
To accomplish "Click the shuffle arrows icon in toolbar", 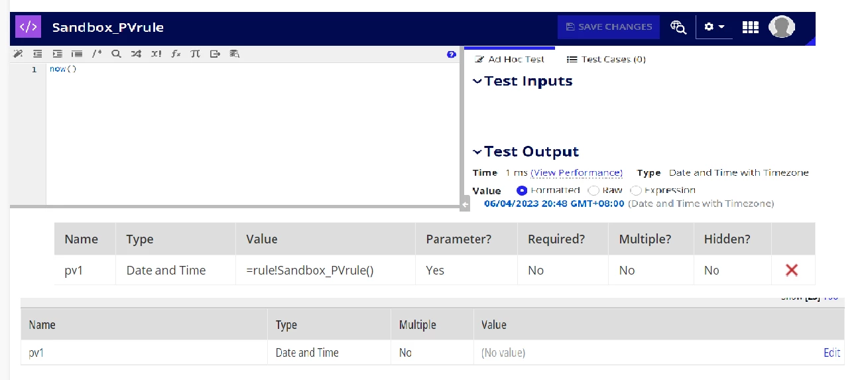I will 136,54.
